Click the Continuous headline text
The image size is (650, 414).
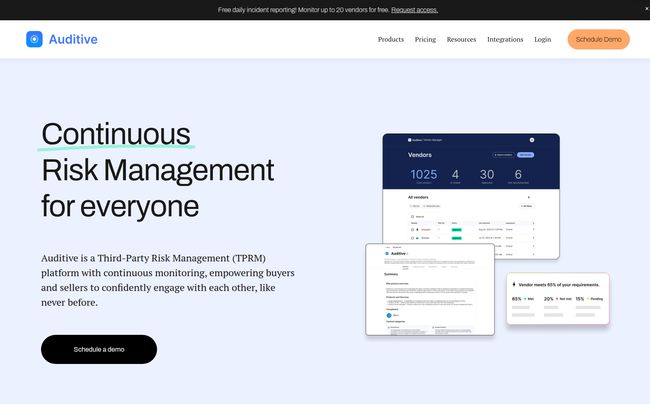click(116, 134)
